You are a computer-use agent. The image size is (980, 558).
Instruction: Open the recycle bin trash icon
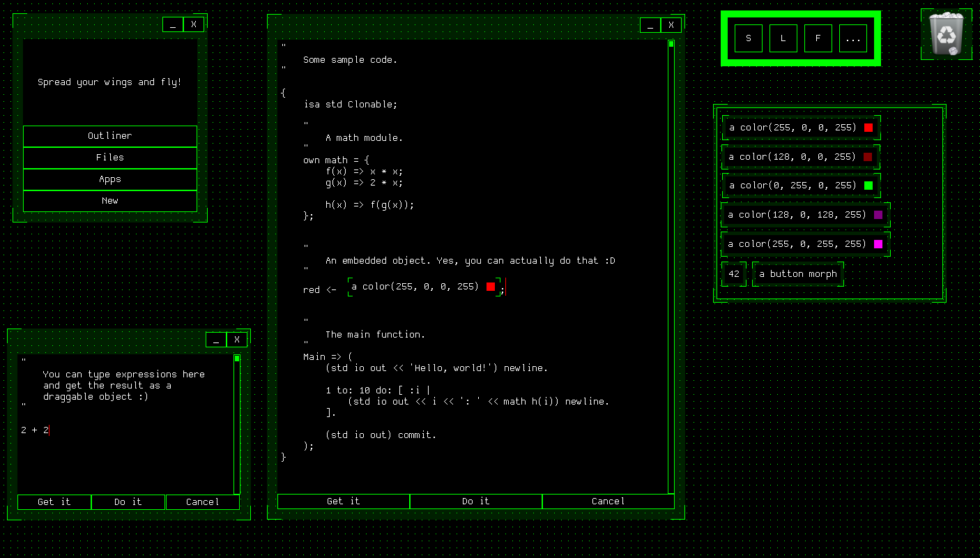coord(947,34)
